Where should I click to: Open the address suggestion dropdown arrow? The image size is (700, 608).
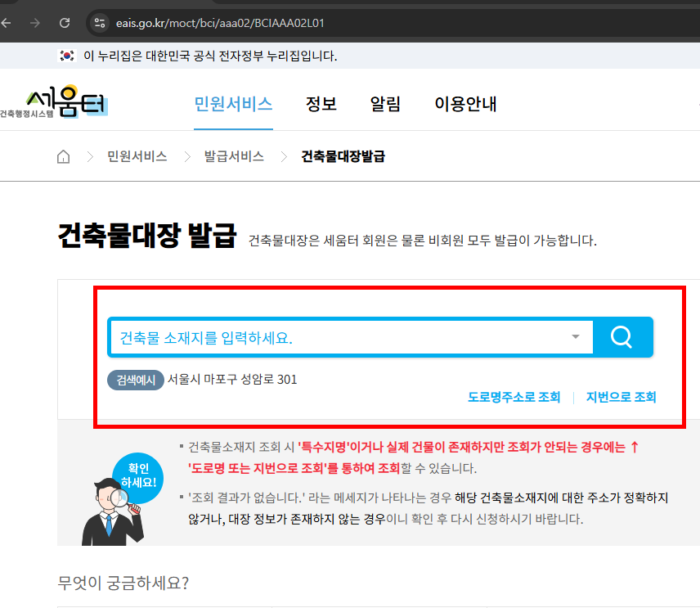coord(575,337)
